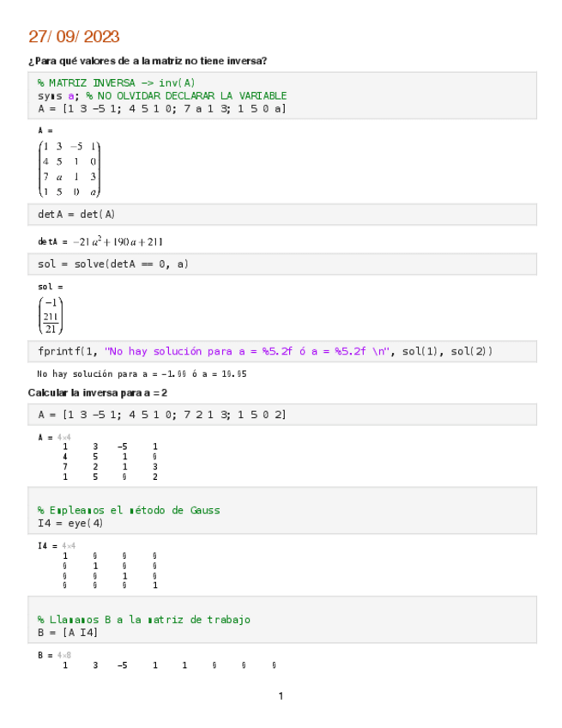The image size is (562, 728).
Task: Click the 'Calcular la inversa para a = 2' heading
Action: pyautogui.click(x=98, y=392)
